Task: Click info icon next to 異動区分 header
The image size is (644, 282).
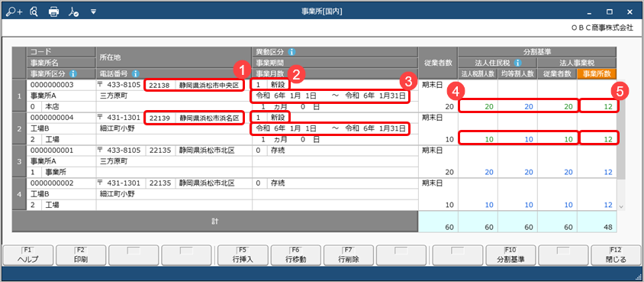Action: [x=291, y=52]
